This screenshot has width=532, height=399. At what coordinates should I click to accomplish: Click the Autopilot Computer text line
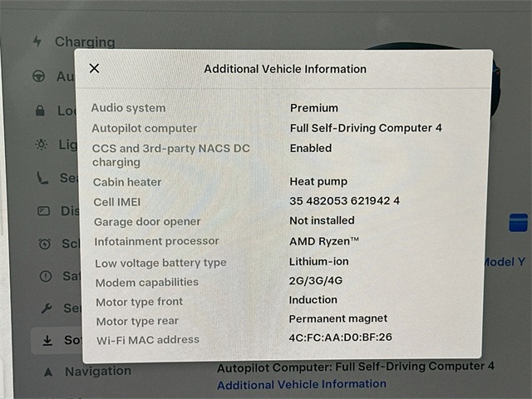[356, 367]
